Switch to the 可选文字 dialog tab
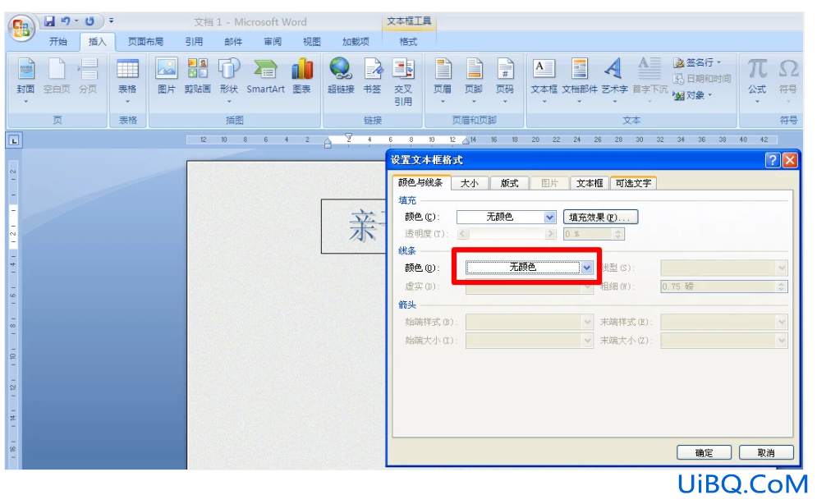 tap(633, 183)
